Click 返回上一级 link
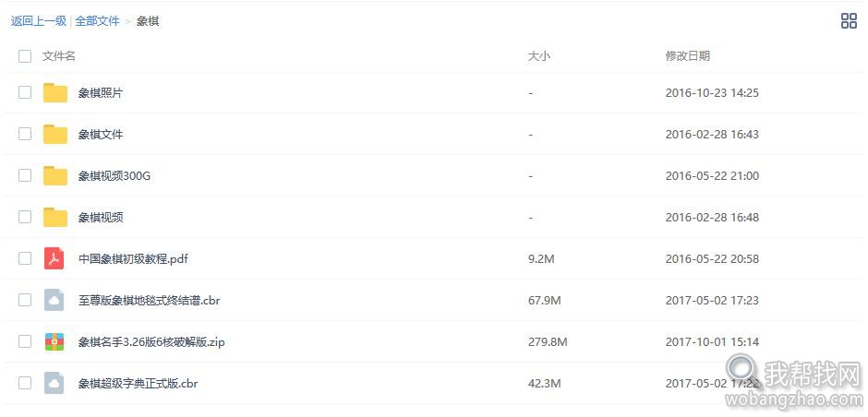Viewport: 868px width, 417px height. (x=38, y=21)
